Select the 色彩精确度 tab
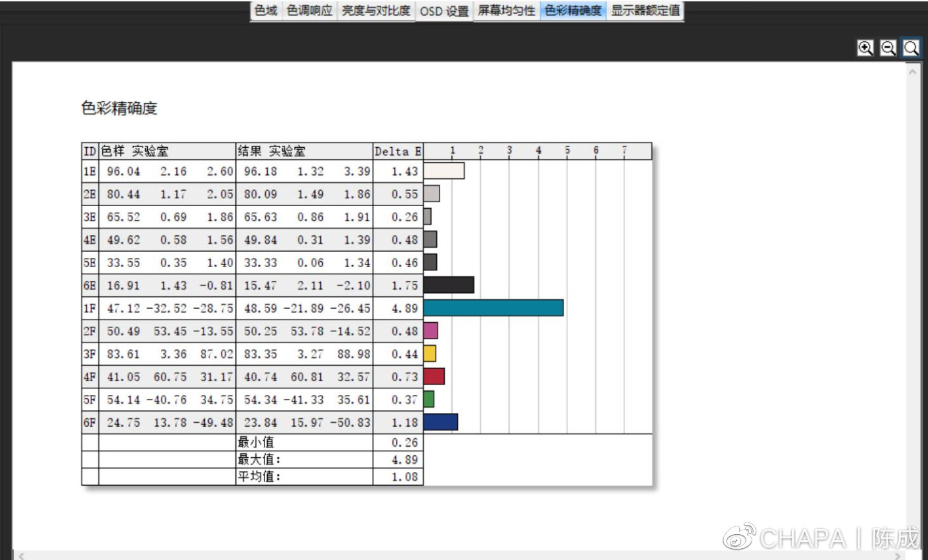The image size is (928, 560). pos(573,11)
